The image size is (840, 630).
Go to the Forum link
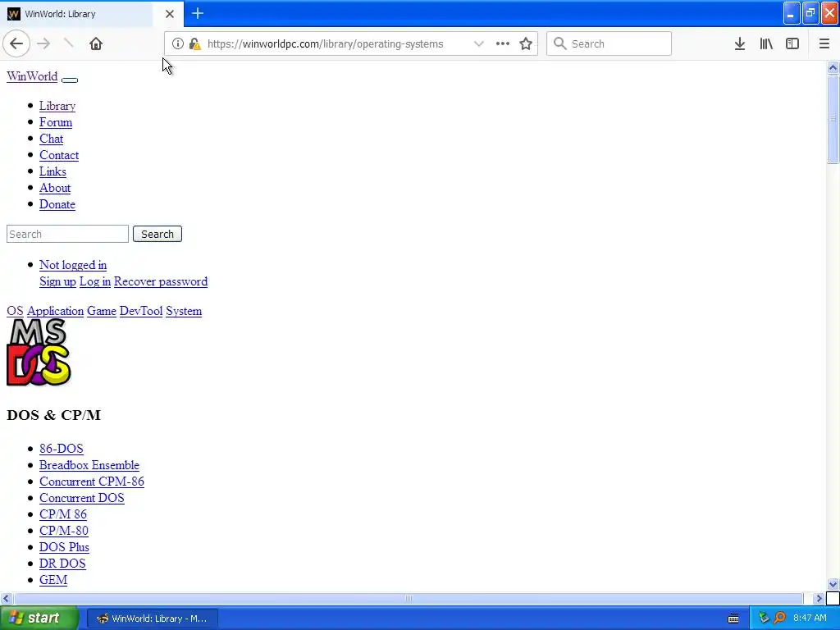(x=56, y=123)
